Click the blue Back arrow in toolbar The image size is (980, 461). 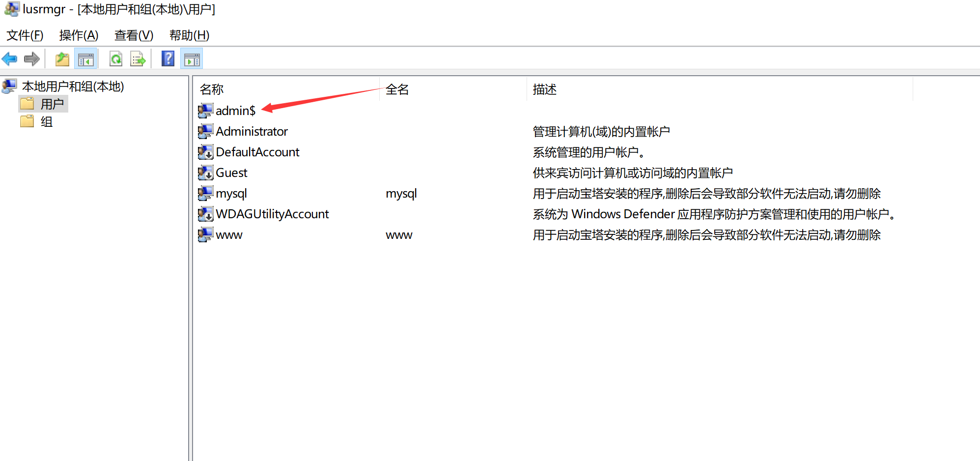pyautogui.click(x=10, y=59)
